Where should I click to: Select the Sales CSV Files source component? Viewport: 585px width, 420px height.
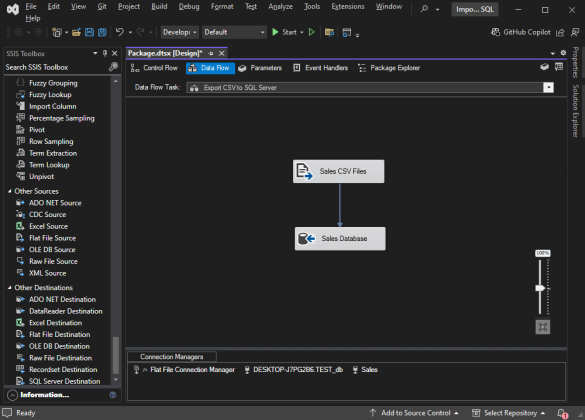pos(338,172)
